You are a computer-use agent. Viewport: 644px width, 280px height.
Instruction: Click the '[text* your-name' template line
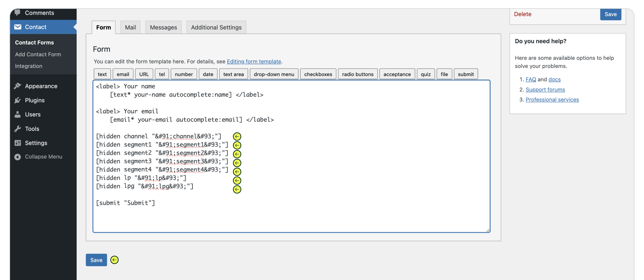186,95
